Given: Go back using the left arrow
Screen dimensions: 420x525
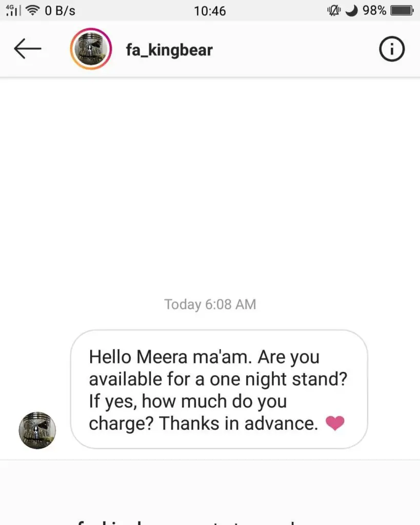Looking at the screenshot, I should (x=28, y=49).
